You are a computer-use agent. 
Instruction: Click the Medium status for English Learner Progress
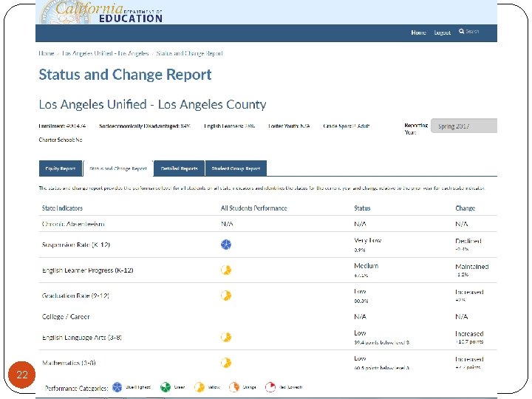click(366, 266)
